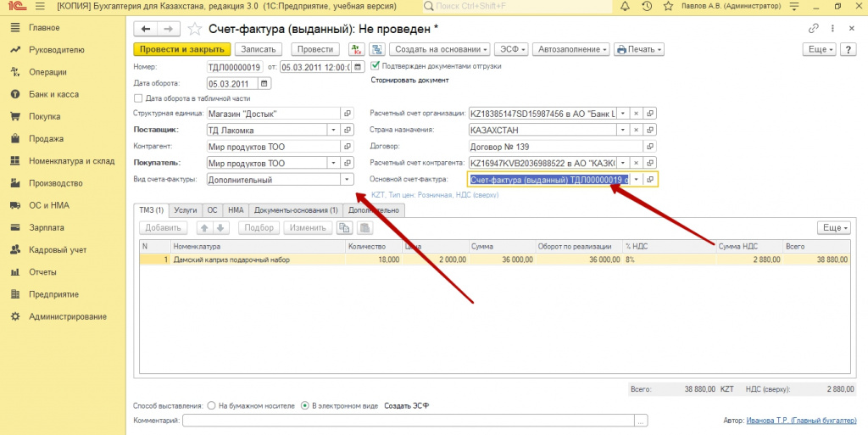Switch to Документы-основания (1) tab
868x435 pixels.
[296, 210]
